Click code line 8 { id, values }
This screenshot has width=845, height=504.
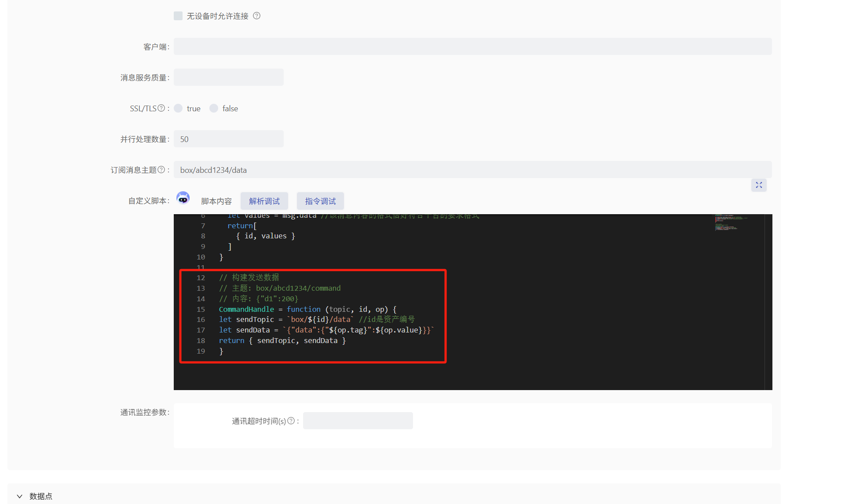coord(266,236)
